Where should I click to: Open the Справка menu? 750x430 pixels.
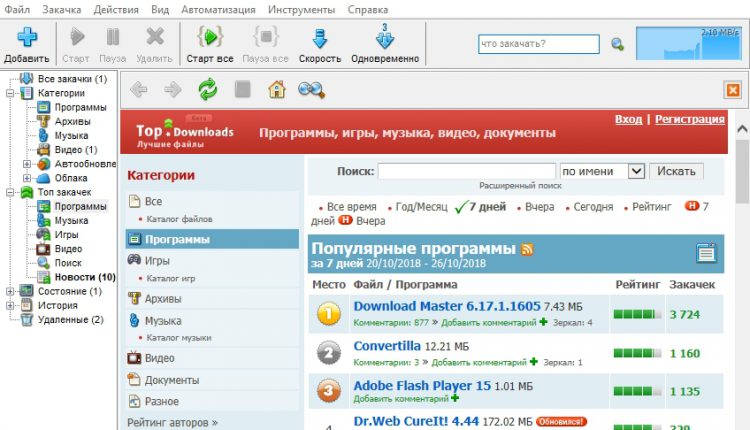pos(368,10)
